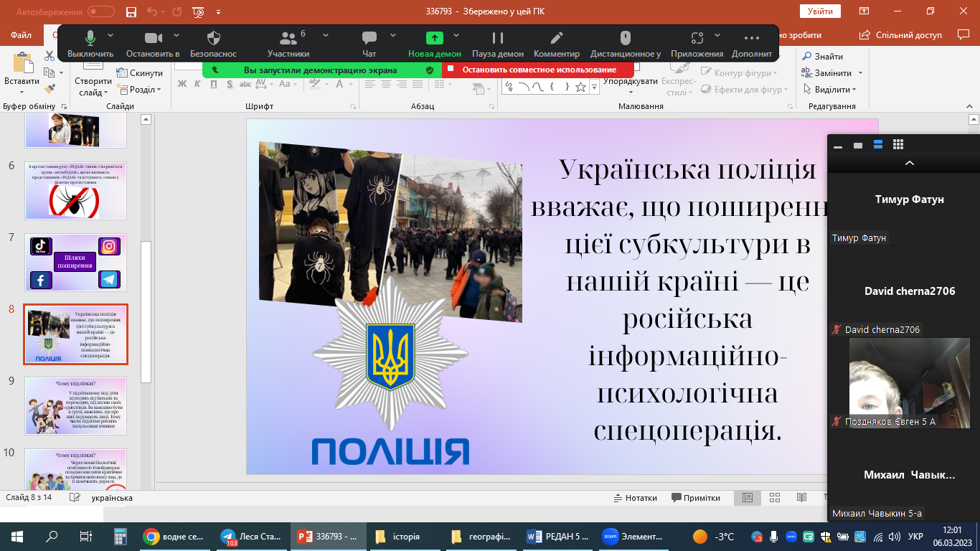Click УКР language indicator in tray

tap(915, 537)
